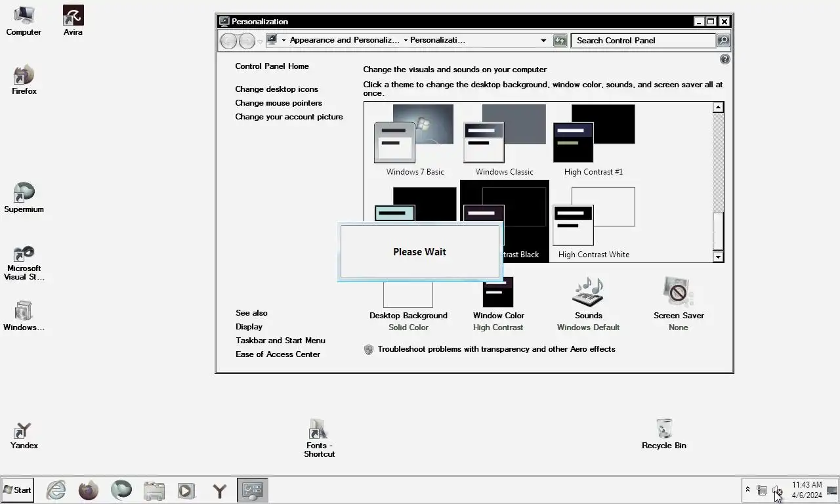The height and width of the screenshot is (504, 840).
Task: Open Ease of Access Center
Action: (x=278, y=354)
